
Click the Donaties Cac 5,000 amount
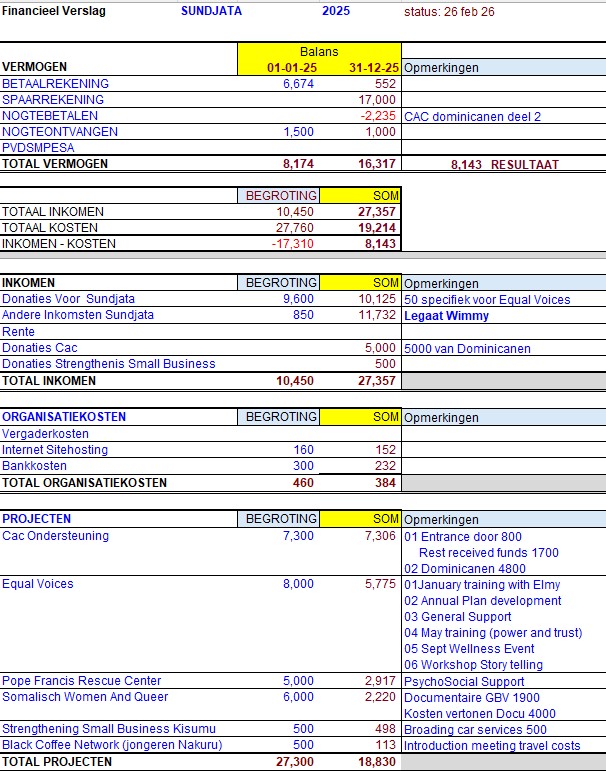point(380,348)
